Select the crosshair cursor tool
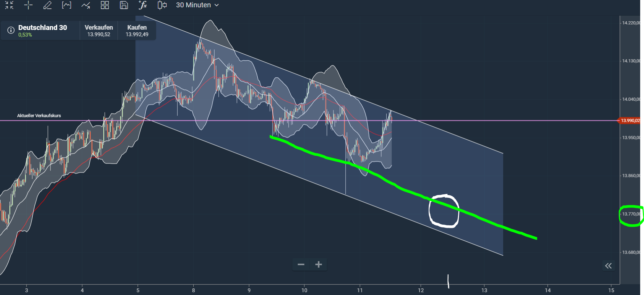This screenshot has width=644, height=295. click(x=28, y=5)
